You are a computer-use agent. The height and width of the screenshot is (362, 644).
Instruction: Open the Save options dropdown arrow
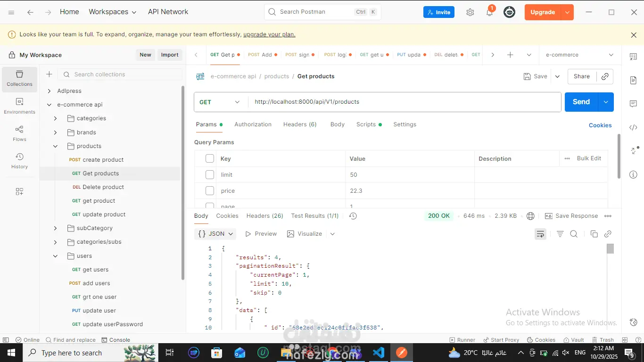click(x=557, y=76)
